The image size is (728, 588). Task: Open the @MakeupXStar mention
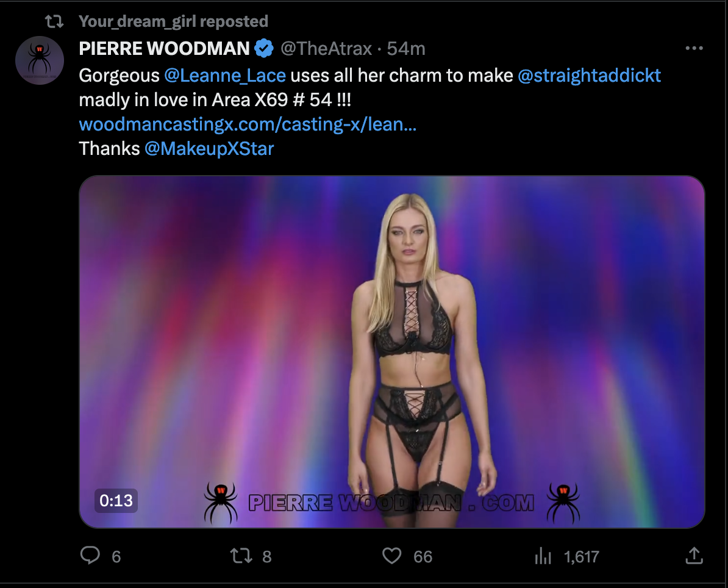click(209, 148)
